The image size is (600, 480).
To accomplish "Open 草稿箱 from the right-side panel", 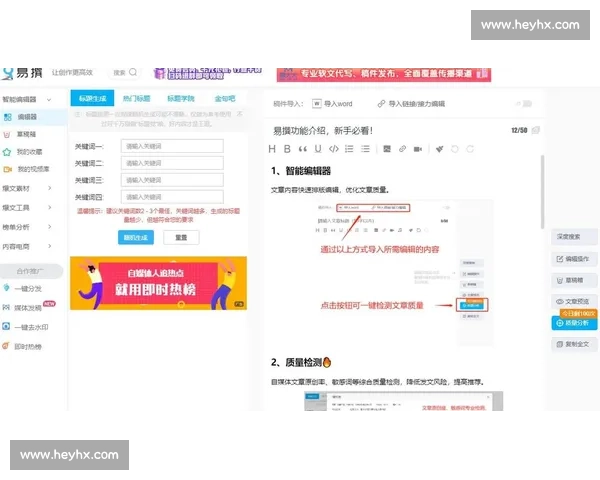I will tap(574, 280).
